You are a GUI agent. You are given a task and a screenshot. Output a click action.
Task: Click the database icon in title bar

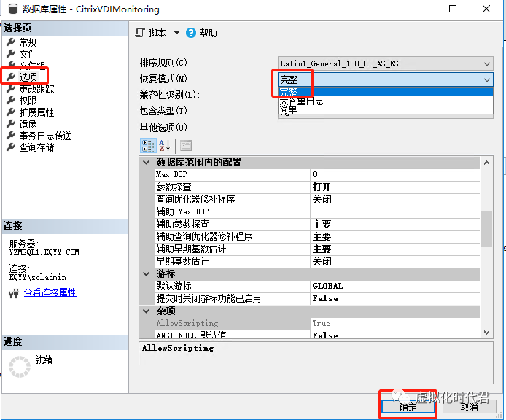[x=12, y=9]
